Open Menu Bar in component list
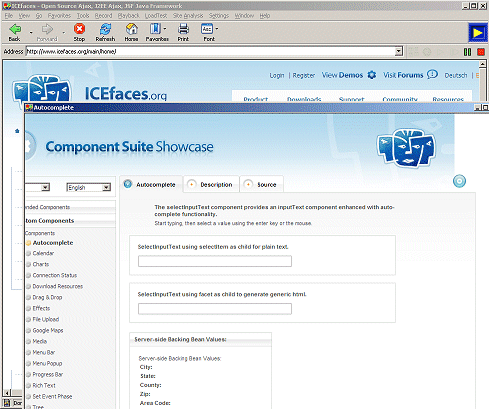489x409 pixels. click(44, 352)
